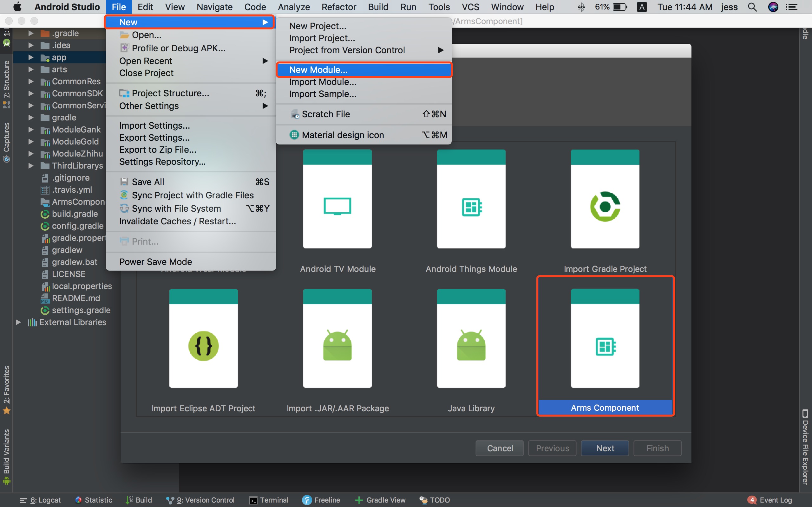This screenshot has width=812, height=507.
Task: Open the Refactor menu
Action: (338, 7)
